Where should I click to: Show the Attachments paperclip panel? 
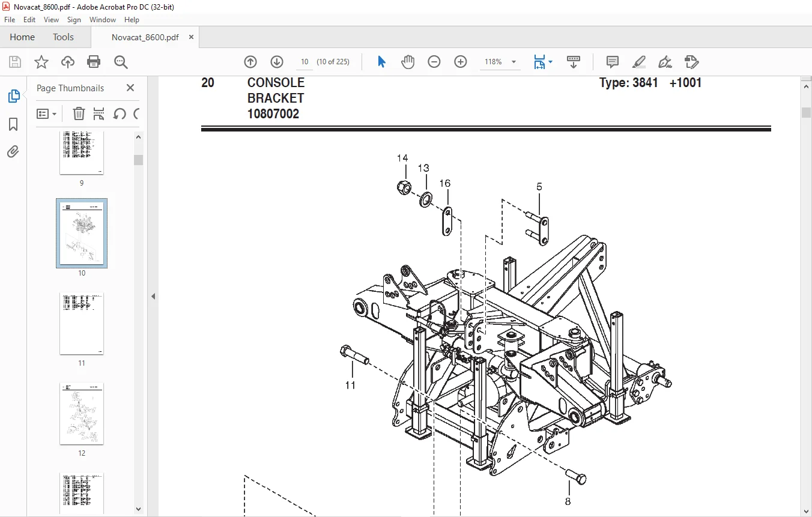(x=13, y=151)
